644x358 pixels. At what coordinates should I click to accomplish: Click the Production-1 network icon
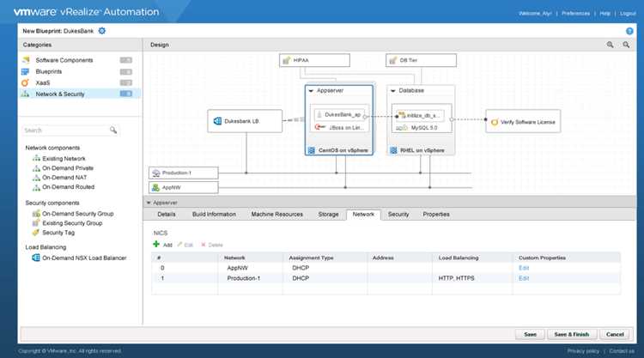coord(156,173)
